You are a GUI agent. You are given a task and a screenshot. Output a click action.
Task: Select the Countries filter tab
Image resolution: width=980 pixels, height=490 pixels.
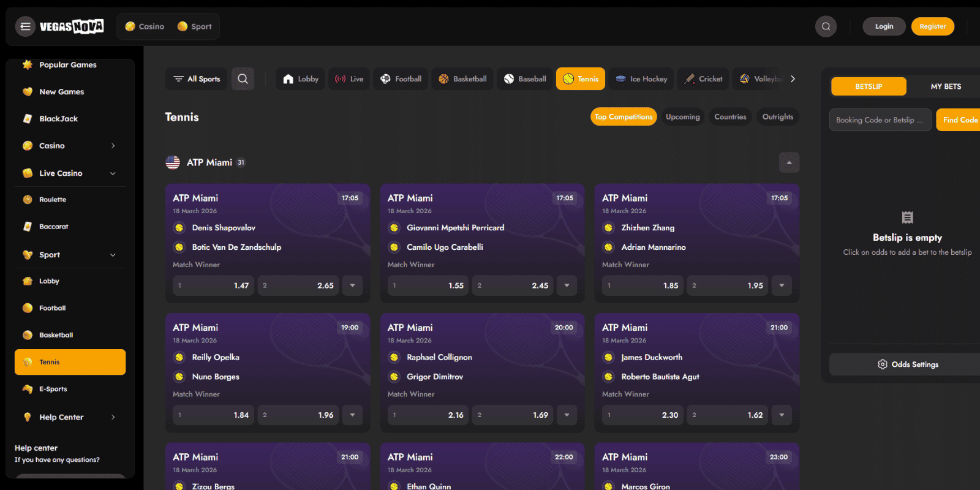tap(730, 117)
